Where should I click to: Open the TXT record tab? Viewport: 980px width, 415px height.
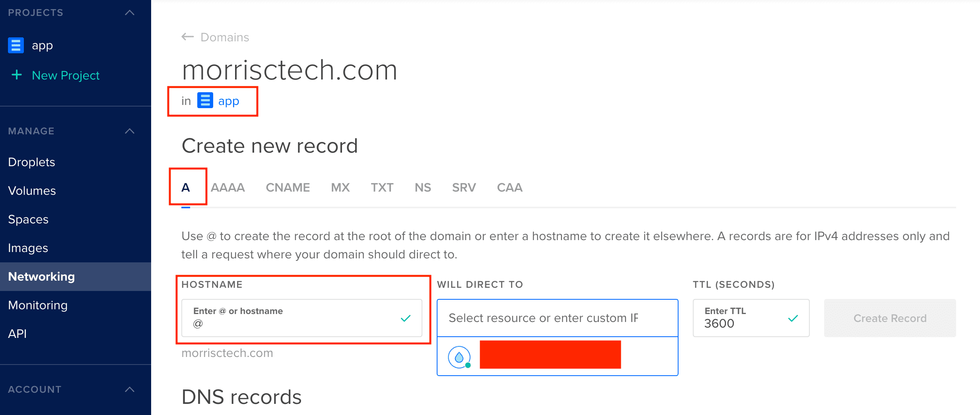382,187
